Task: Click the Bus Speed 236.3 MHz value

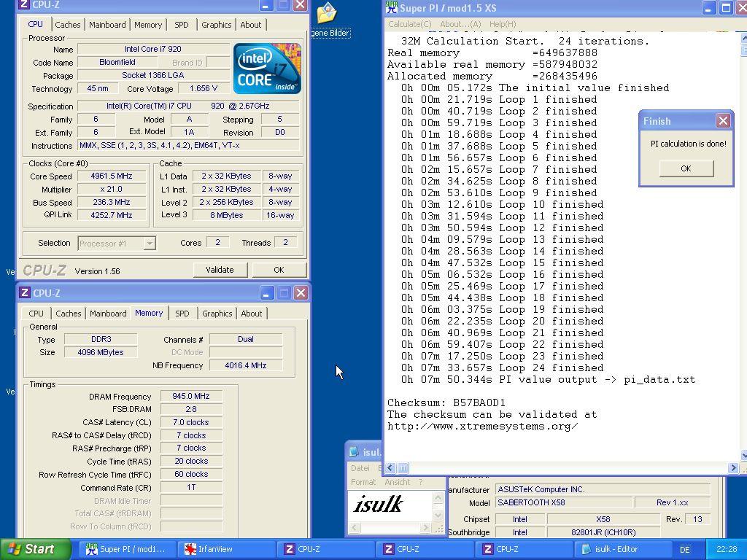Action: [x=112, y=202]
